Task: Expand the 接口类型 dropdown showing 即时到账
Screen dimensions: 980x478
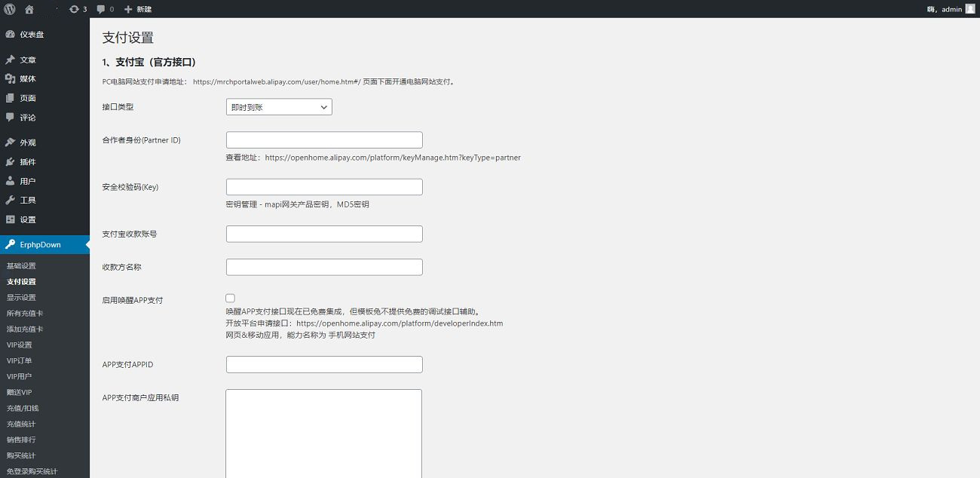Action: (279, 107)
